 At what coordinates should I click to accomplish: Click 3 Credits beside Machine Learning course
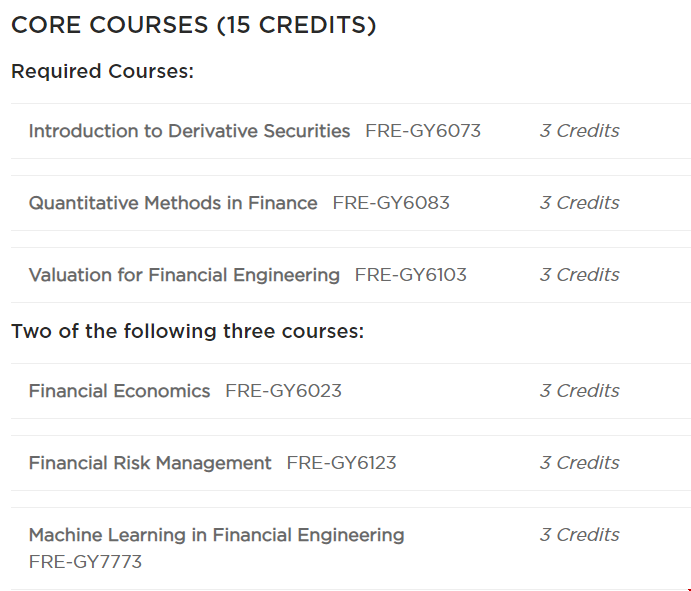tap(580, 535)
